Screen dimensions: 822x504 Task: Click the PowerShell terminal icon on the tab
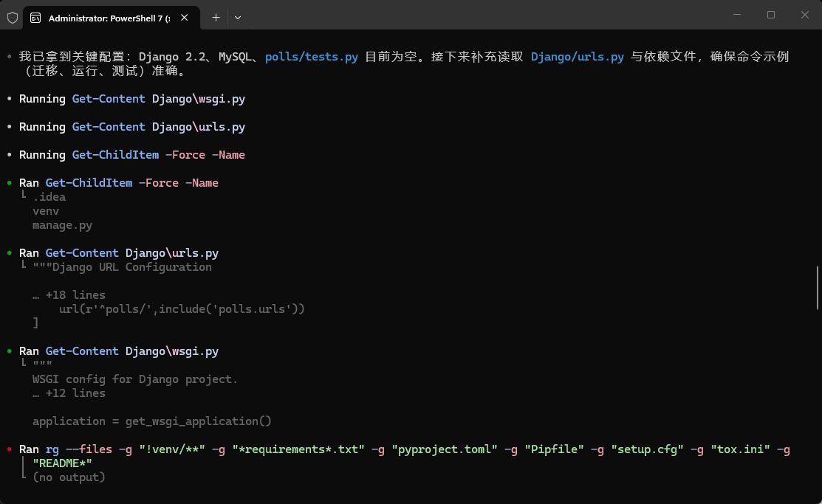point(35,18)
